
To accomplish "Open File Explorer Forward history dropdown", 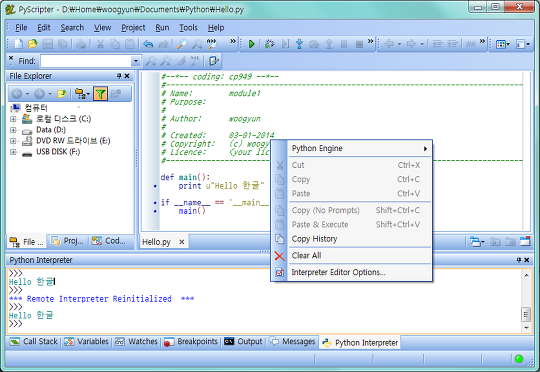I will 50,94.
